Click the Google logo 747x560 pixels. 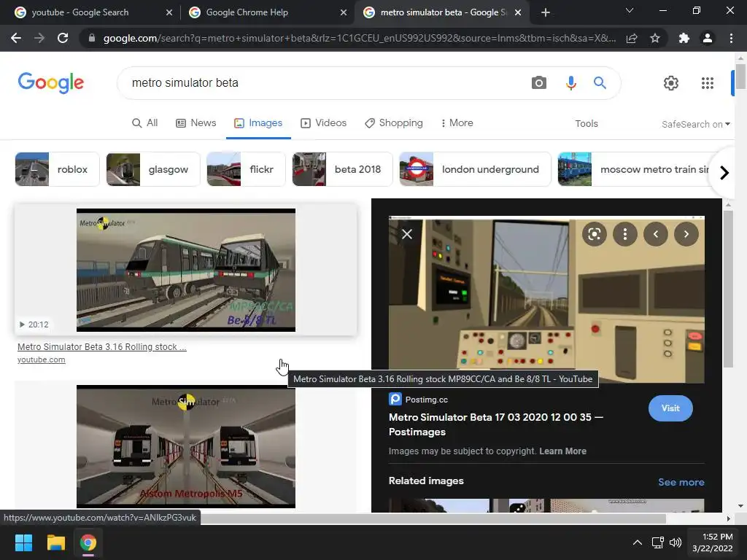(x=51, y=83)
